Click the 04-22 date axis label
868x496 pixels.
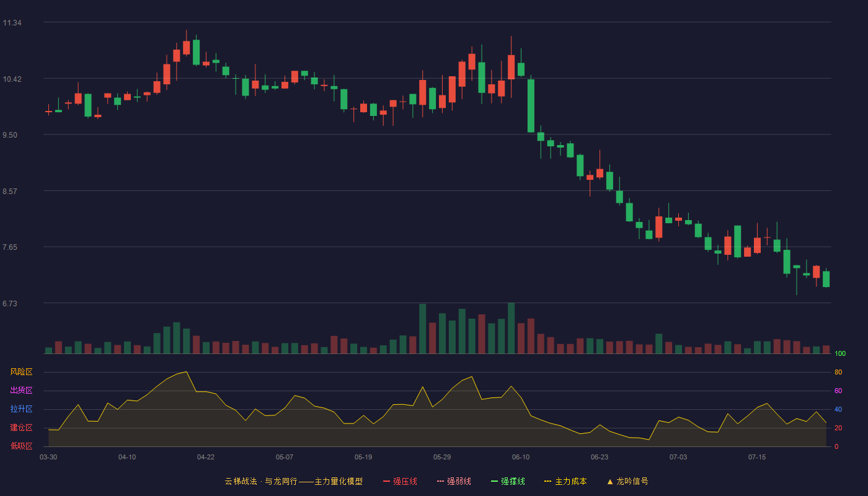206,457
